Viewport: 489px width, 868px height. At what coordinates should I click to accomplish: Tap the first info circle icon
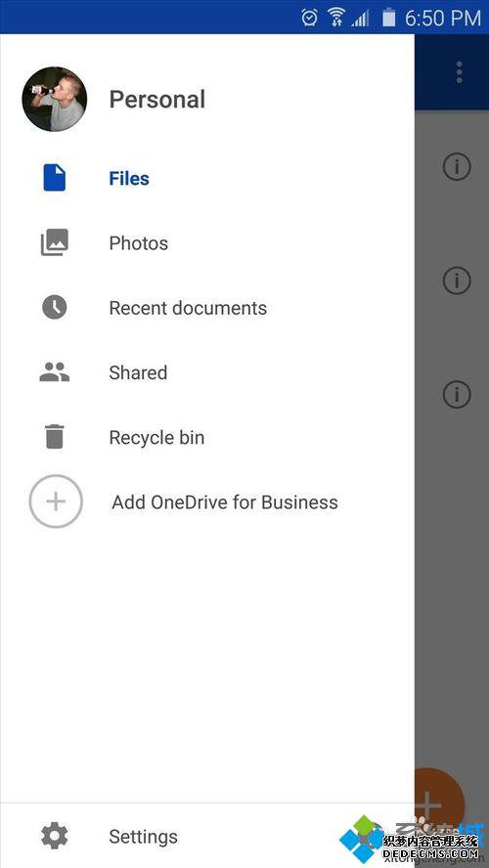point(457,166)
